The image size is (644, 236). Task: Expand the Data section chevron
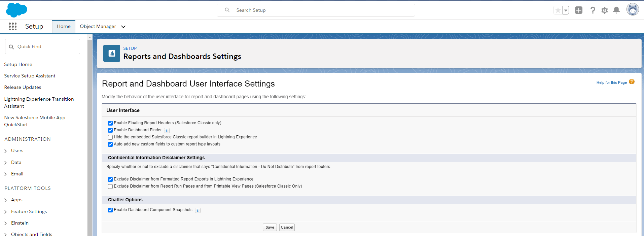(x=6, y=163)
